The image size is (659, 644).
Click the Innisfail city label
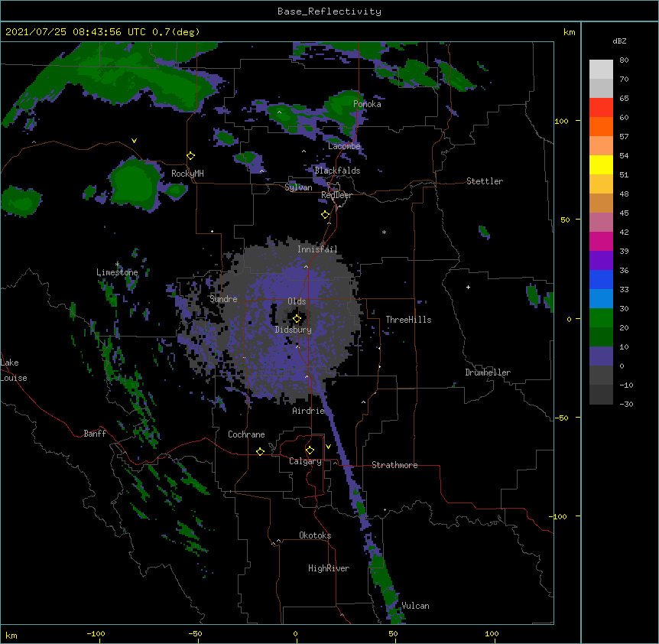(x=317, y=249)
